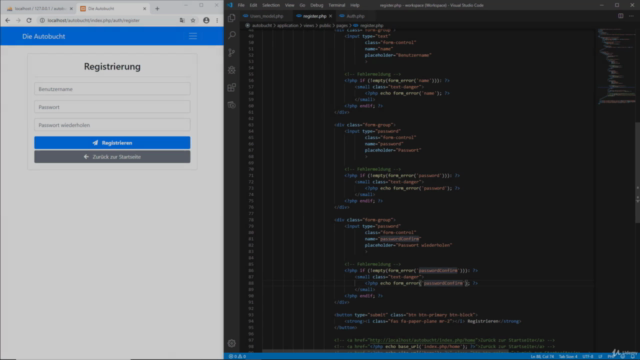Click the browser address bar URL
640x360 pixels.
tap(93, 20)
